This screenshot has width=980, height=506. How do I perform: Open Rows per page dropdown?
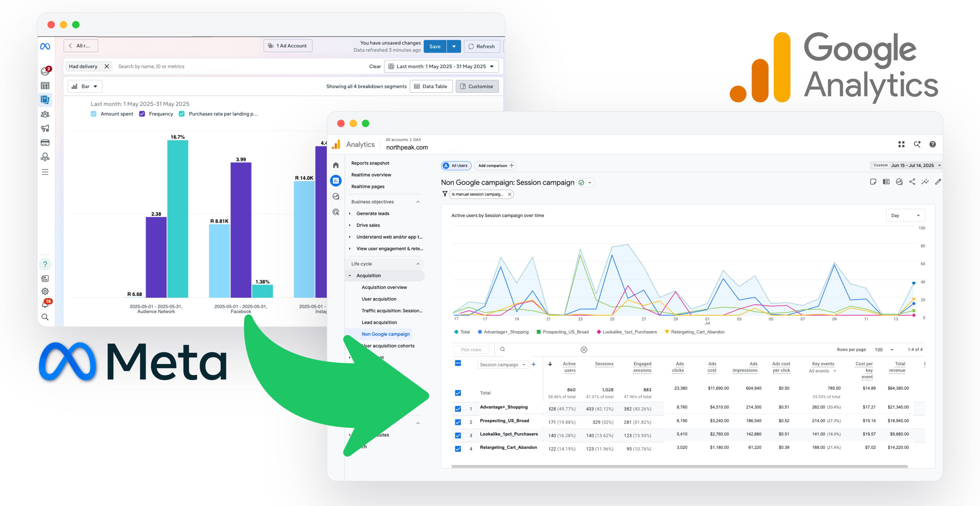point(884,350)
